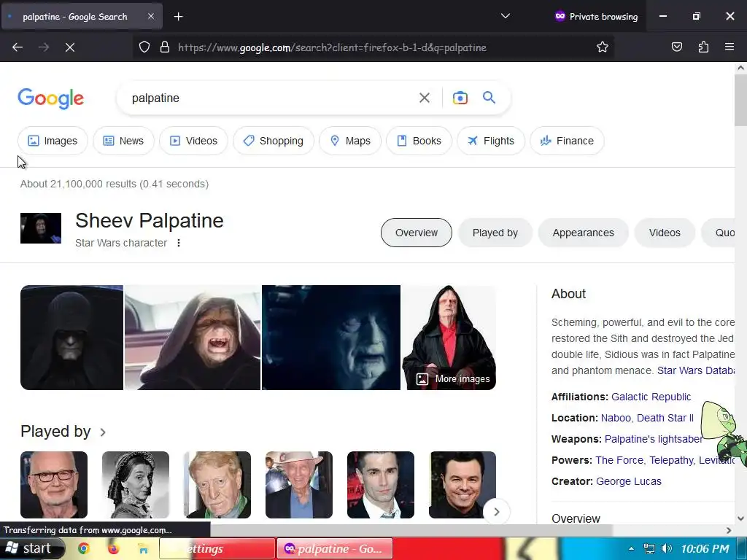Select the Played by chip
747x560 pixels.
(495, 233)
